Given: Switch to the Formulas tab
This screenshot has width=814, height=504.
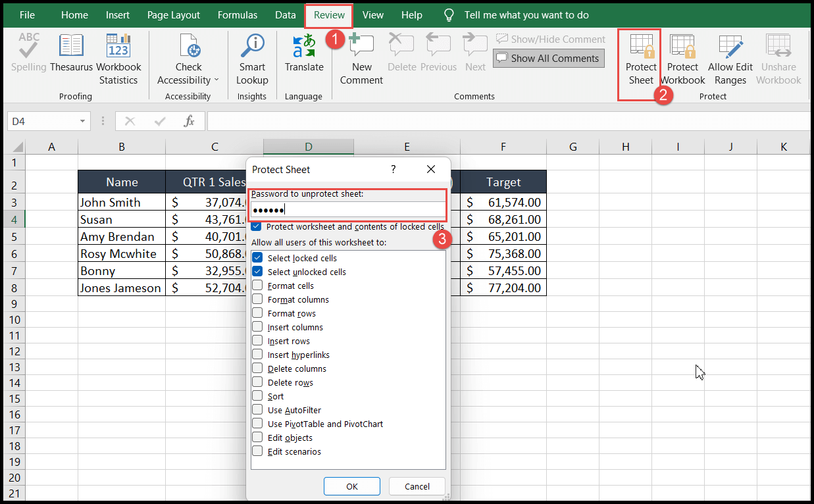Looking at the screenshot, I should [x=238, y=14].
